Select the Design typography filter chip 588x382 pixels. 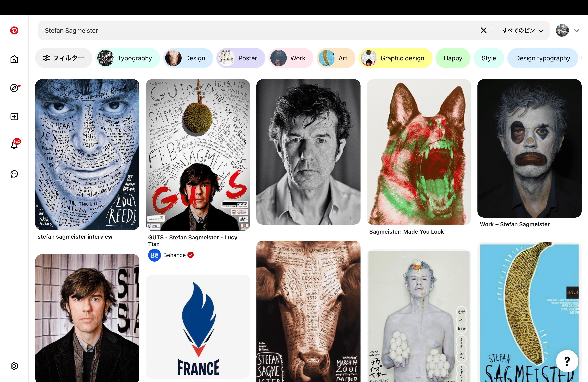[543, 58]
